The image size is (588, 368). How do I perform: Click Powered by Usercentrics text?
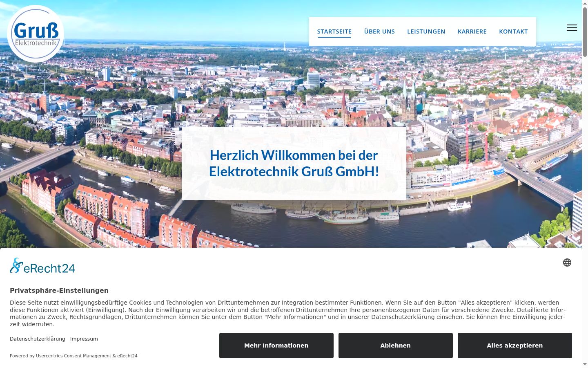click(x=73, y=356)
